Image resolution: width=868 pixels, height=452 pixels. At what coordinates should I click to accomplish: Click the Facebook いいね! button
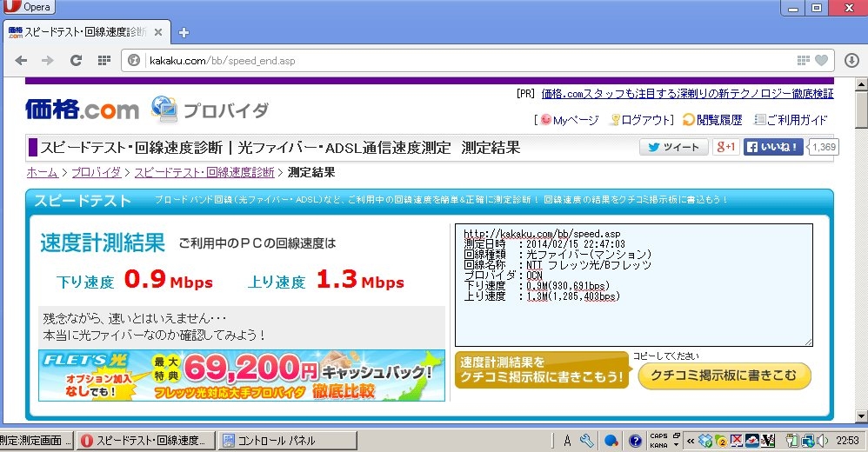coord(773,147)
